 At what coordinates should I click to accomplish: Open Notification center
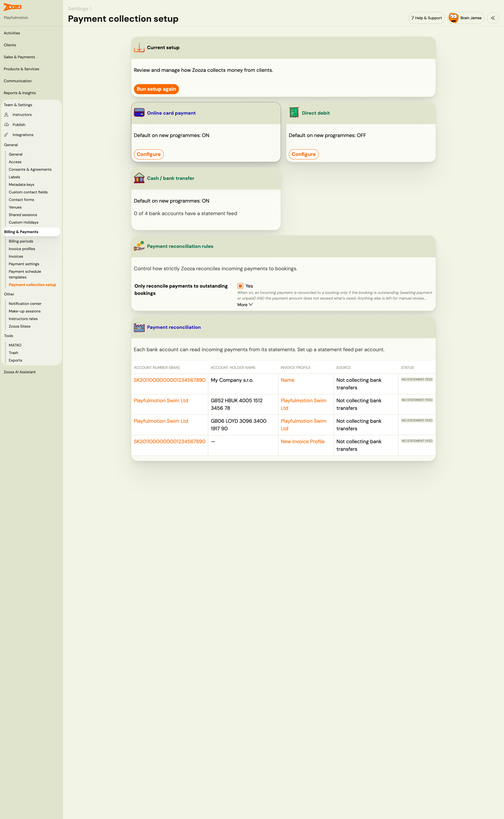point(25,304)
